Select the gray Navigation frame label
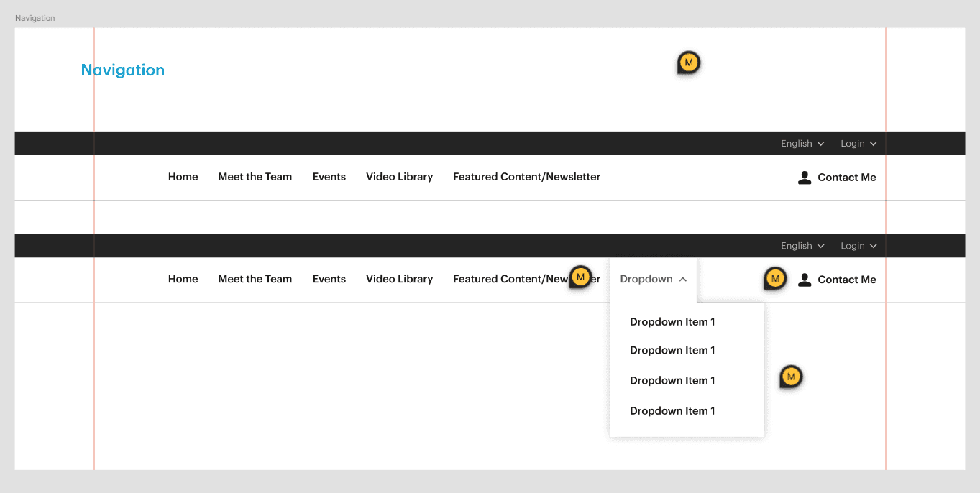The width and height of the screenshot is (980, 493). click(x=35, y=18)
